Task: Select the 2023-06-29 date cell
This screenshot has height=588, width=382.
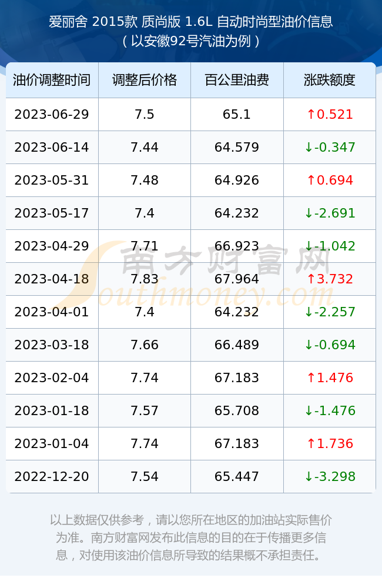Action: (52, 115)
